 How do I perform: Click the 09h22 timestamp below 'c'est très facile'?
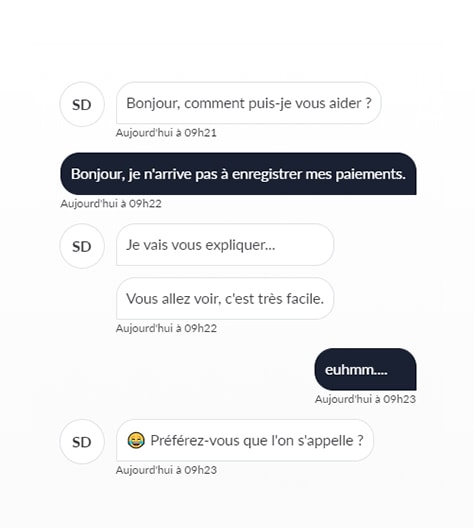point(166,328)
